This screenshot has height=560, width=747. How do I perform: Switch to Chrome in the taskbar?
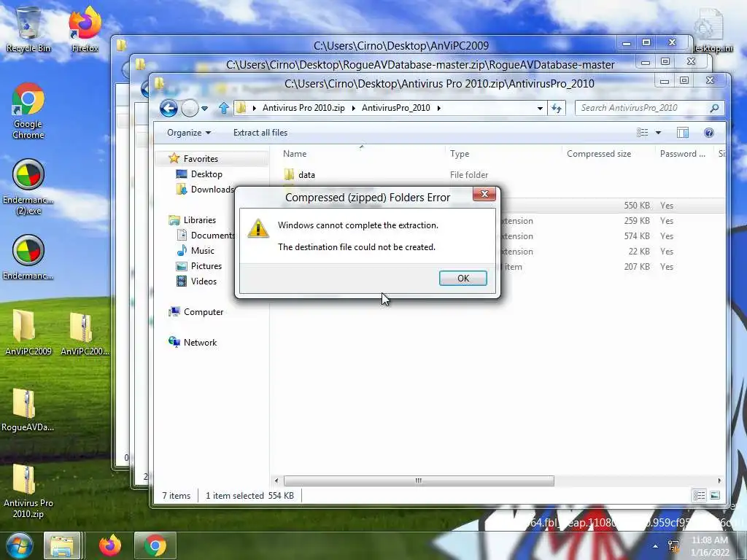pos(155,545)
